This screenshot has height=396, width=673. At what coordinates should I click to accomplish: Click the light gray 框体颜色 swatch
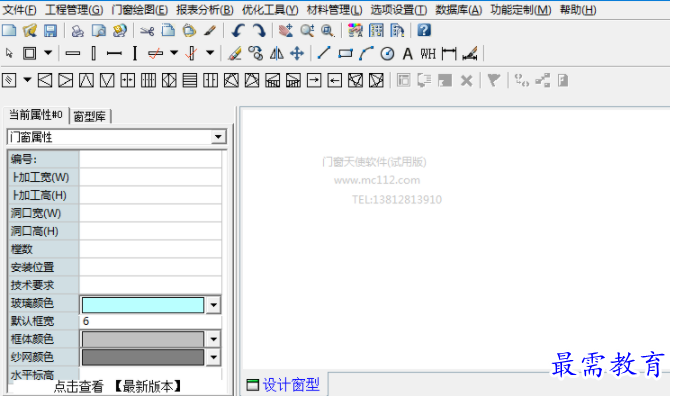coord(143,339)
